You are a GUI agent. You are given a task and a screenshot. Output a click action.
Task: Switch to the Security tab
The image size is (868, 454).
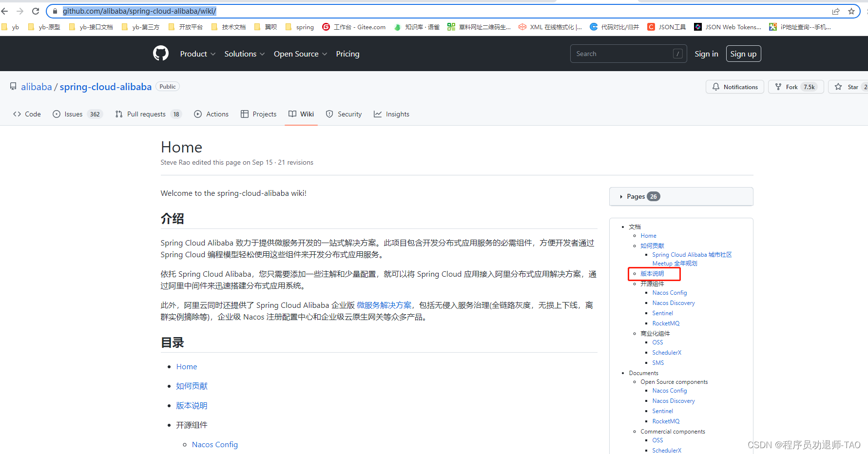(x=344, y=114)
